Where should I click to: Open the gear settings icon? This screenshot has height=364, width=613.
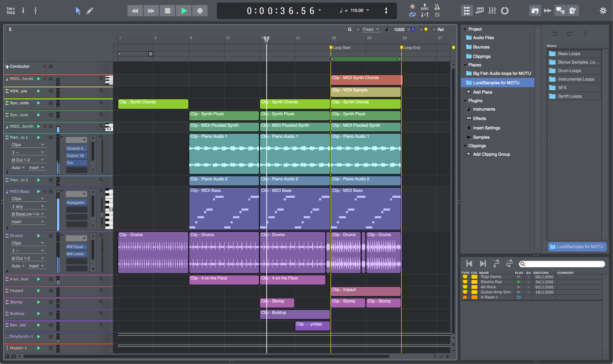tap(603, 11)
